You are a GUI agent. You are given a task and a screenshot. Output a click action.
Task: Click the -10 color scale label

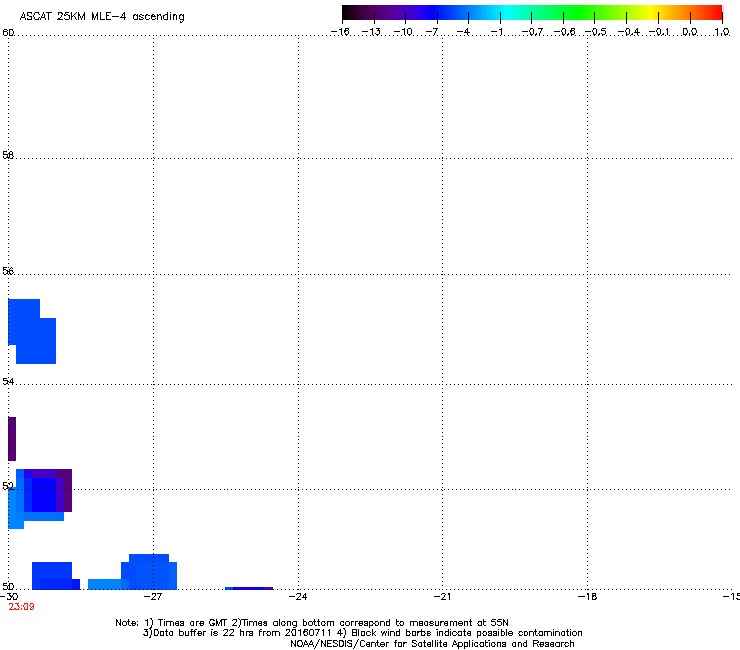point(403,32)
